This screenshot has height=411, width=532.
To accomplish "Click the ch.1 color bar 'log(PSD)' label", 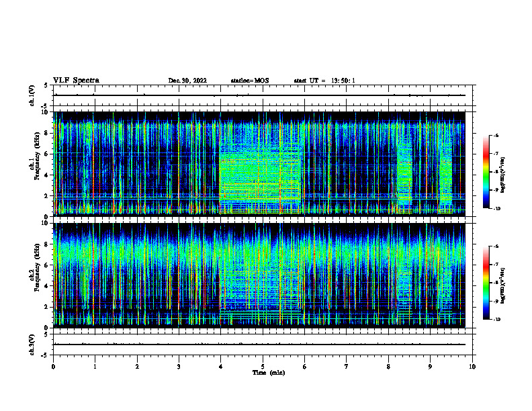I will click(503, 175).
